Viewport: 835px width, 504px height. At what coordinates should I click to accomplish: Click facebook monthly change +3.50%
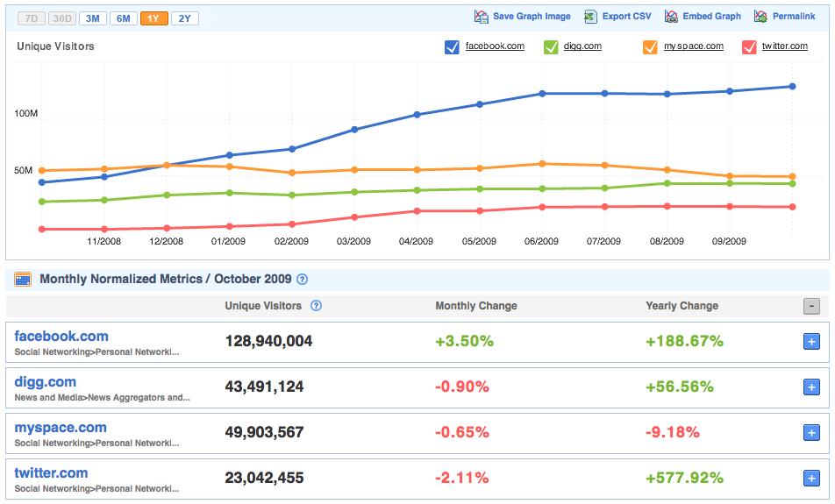point(464,341)
